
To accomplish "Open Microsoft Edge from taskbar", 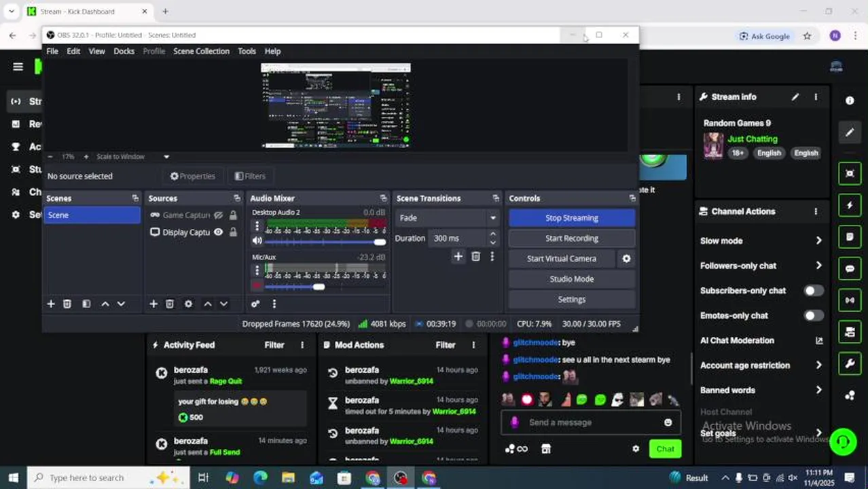I will [260, 477].
